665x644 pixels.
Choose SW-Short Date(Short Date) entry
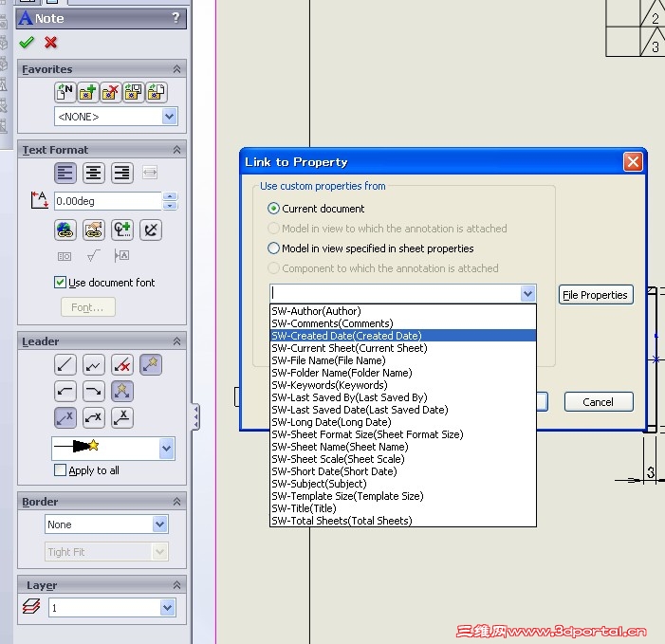point(403,471)
